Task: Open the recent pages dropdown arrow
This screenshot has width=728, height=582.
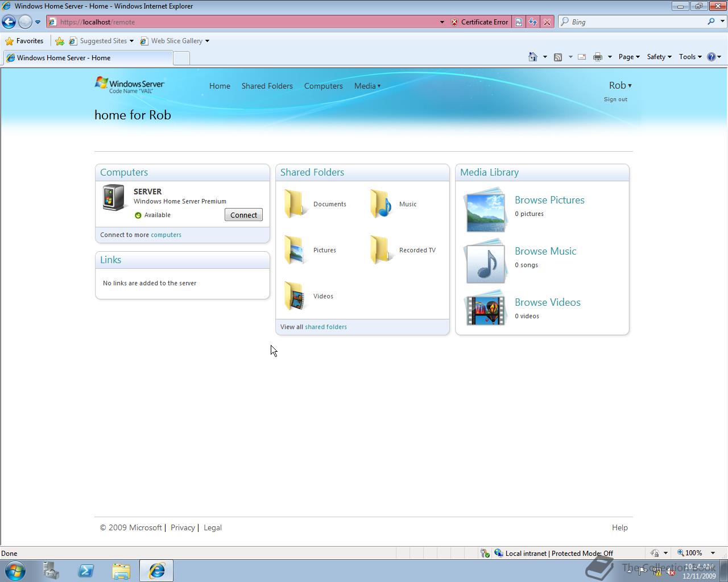Action: (38, 22)
